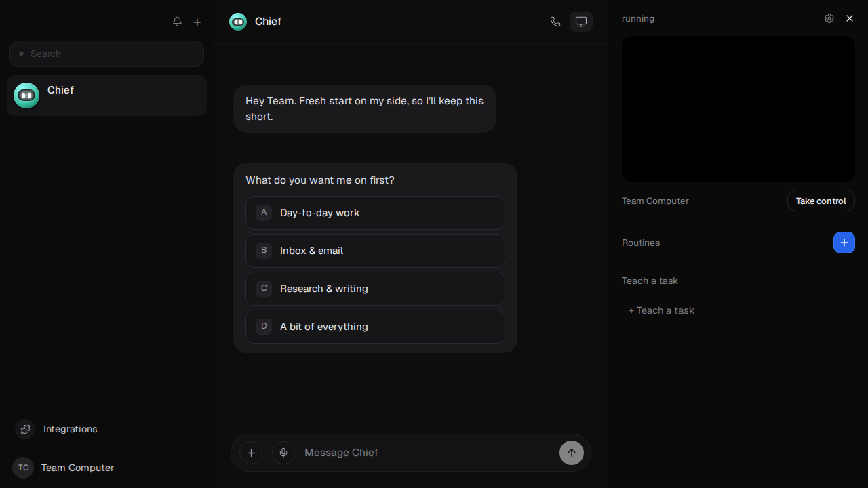Start a voice call with Chief

coord(555,22)
